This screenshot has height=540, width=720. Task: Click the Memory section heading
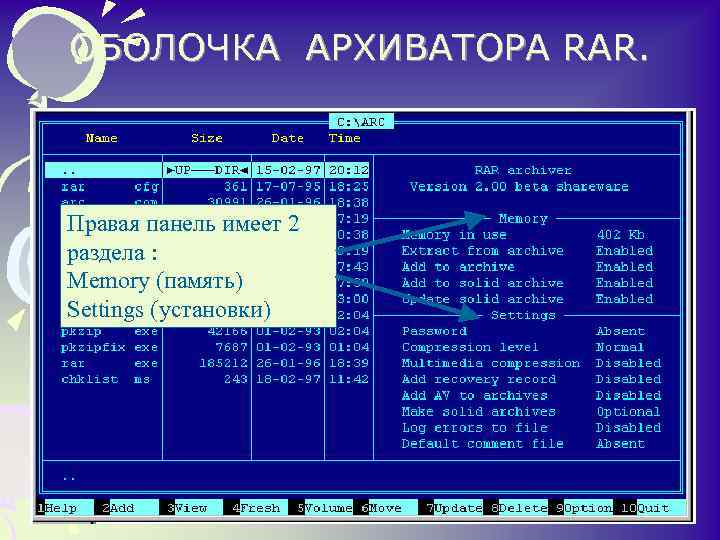[x=523, y=219]
